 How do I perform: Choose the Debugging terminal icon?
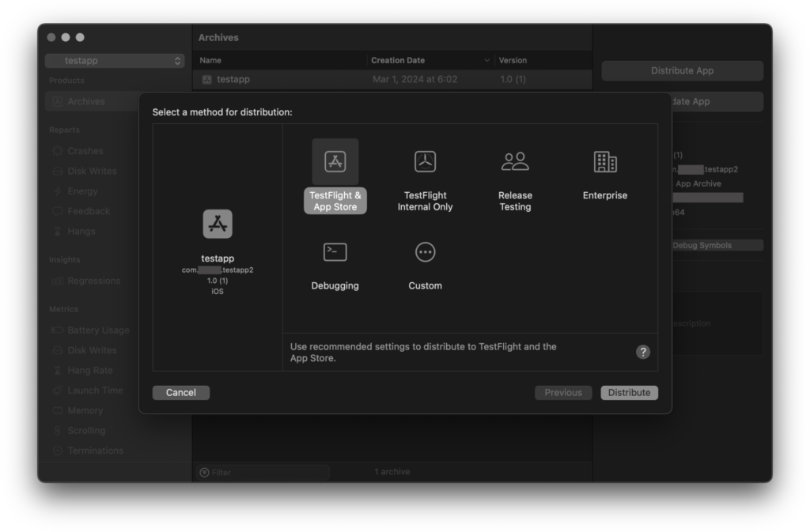coord(335,252)
